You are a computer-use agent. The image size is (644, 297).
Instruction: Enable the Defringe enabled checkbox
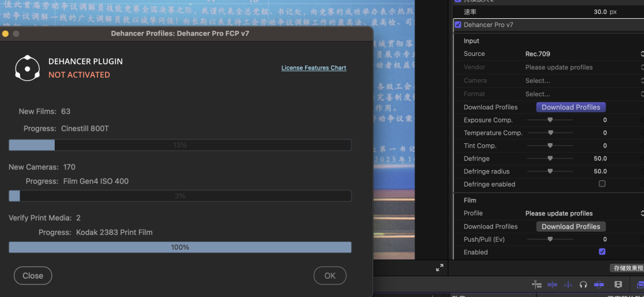[602, 184]
